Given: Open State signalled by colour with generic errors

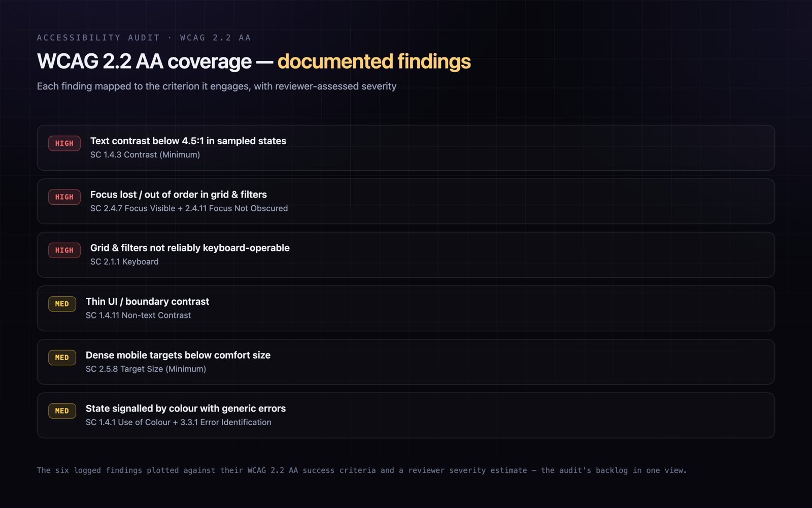Looking at the screenshot, I should click(186, 408).
